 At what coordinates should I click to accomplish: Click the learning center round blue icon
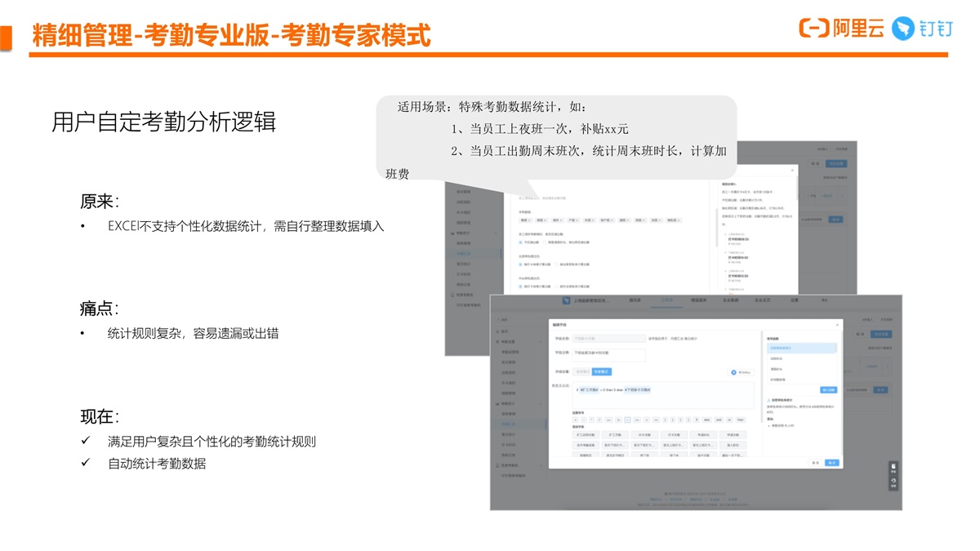coord(733,372)
